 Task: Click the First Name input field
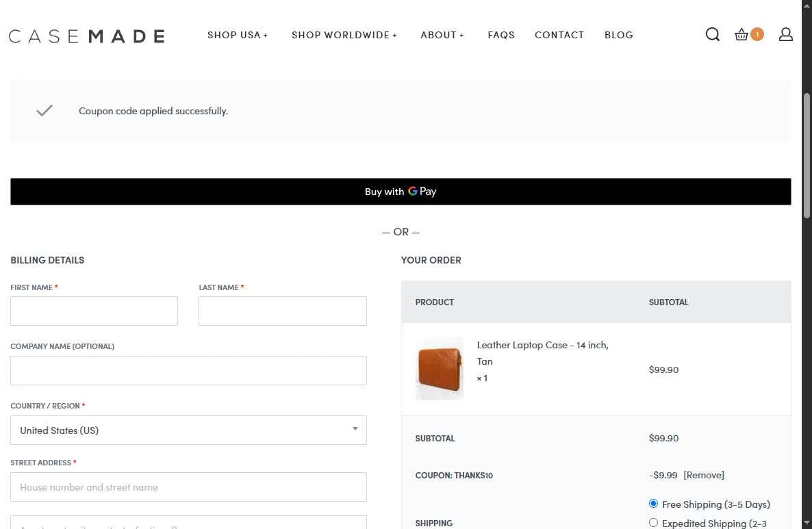pos(94,311)
